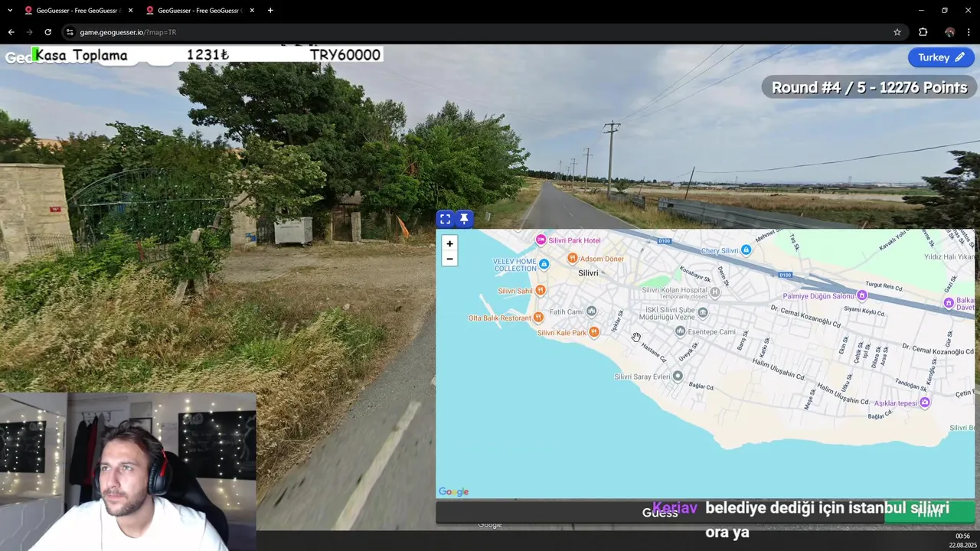Reload the current page
The height and width of the screenshot is (551, 980).
pos(47,32)
